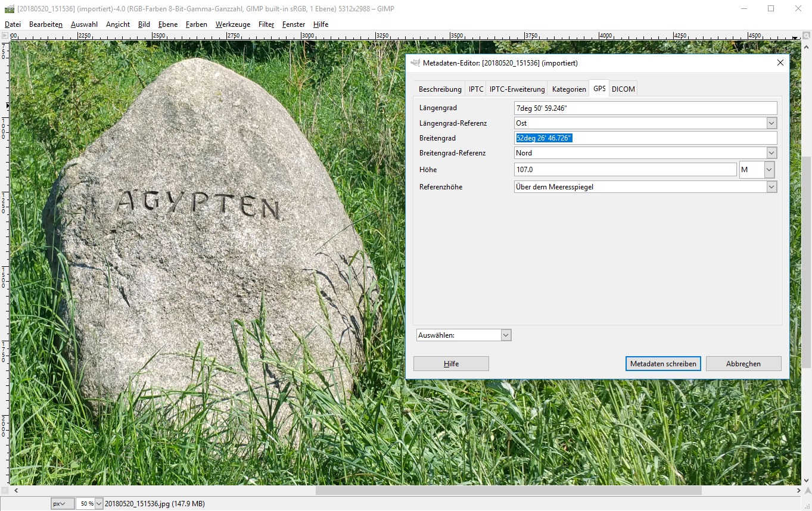Click zoom-on-resize magnifier icon at top right
This screenshot has width=812, height=511.
806,36
